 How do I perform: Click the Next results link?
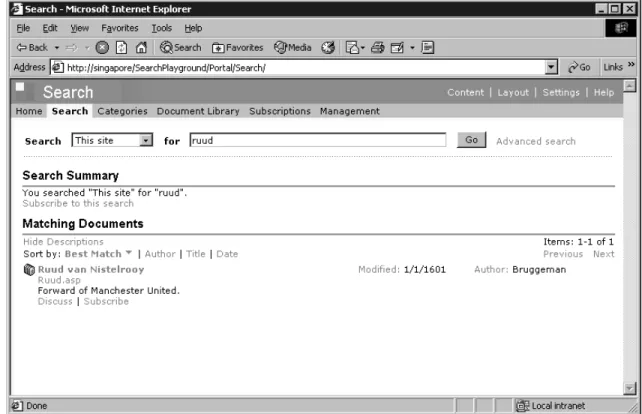(x=604, y=254)
